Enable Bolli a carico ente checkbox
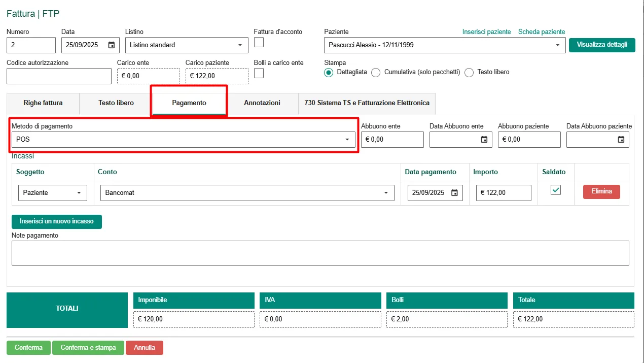The height and width of the screenshot is (363, 644). tap(259, 73)
